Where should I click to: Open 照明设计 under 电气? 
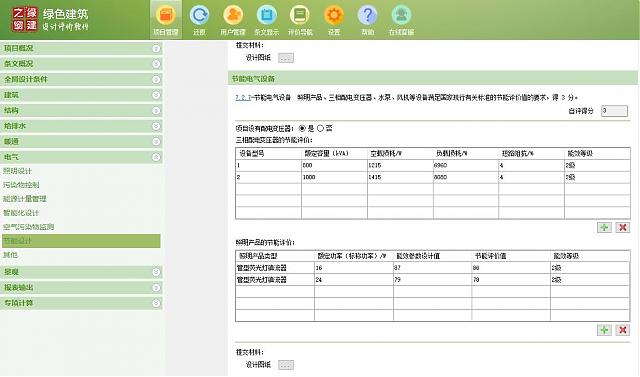tap(17, 171)
